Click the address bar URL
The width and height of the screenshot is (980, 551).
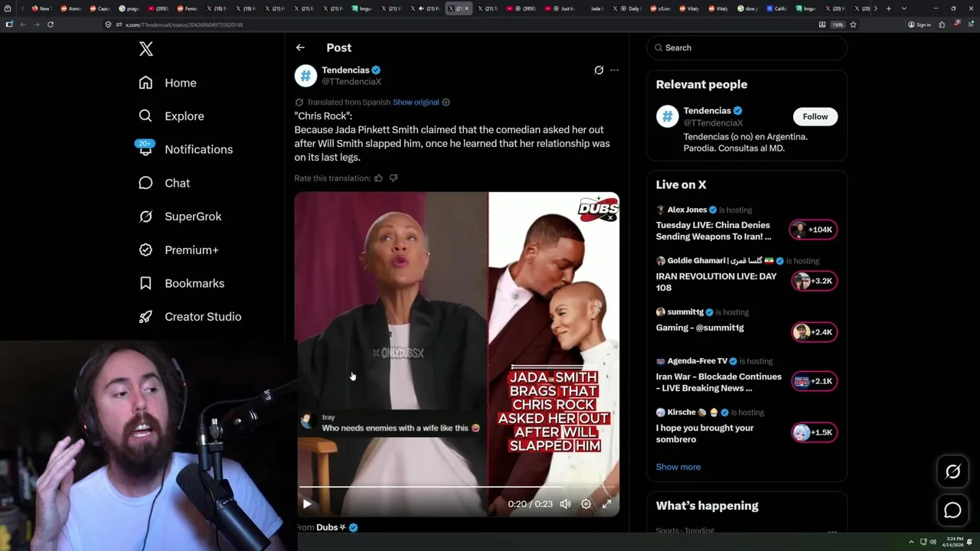coord(184,24)
